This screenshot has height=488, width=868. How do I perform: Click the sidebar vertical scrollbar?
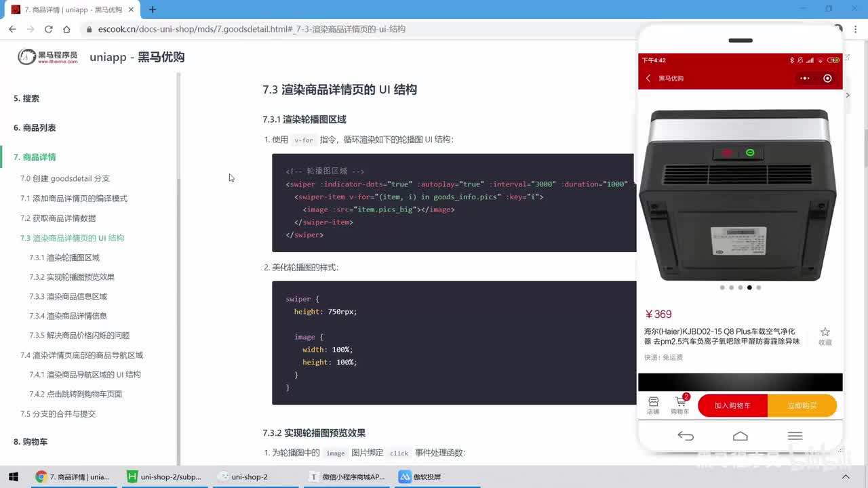pyautogui.click(x=178, y=268)
